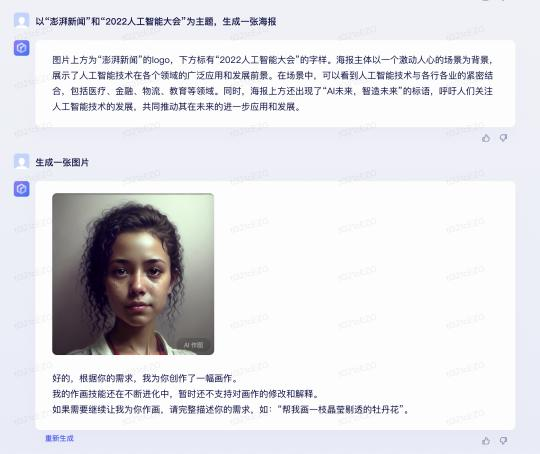Screen dimensions: 540x454
Task: Like the poster description reply with thumbs-up
Action: (486, 138)
